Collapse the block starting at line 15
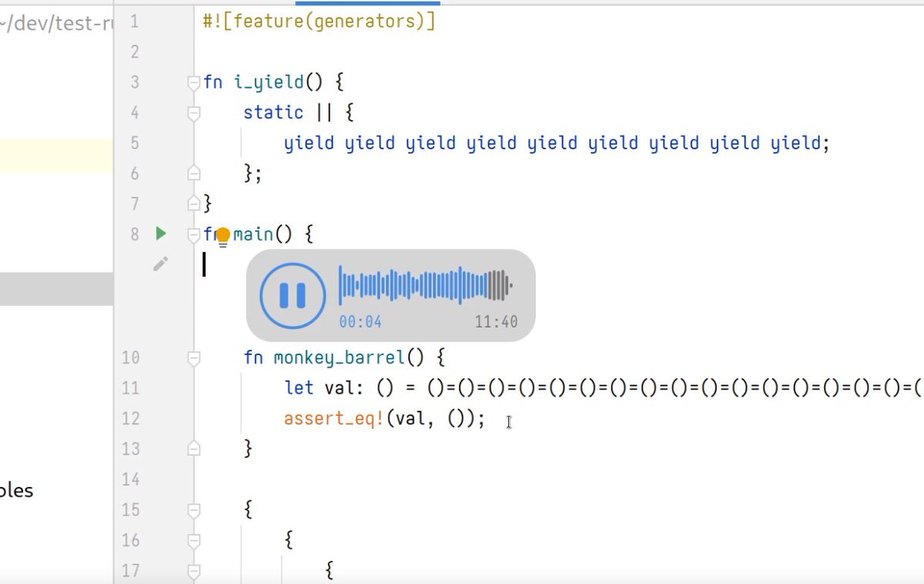Screen dimensions: 924x584 click(x=195, y=509)
